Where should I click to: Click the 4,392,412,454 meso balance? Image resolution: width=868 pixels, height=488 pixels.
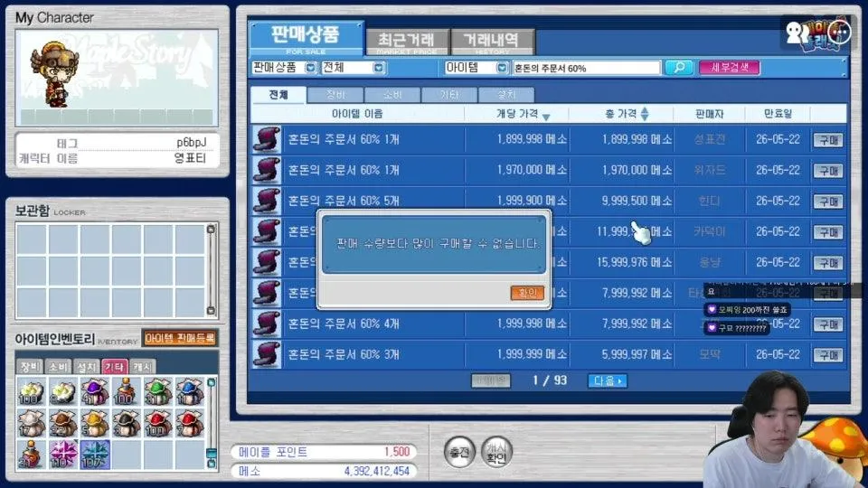click(376, 472)
